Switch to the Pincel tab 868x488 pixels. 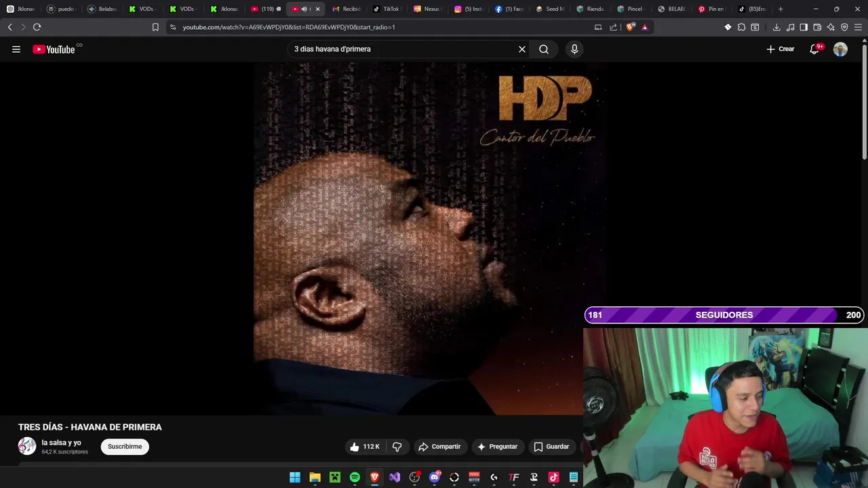(x=630, y=9)
